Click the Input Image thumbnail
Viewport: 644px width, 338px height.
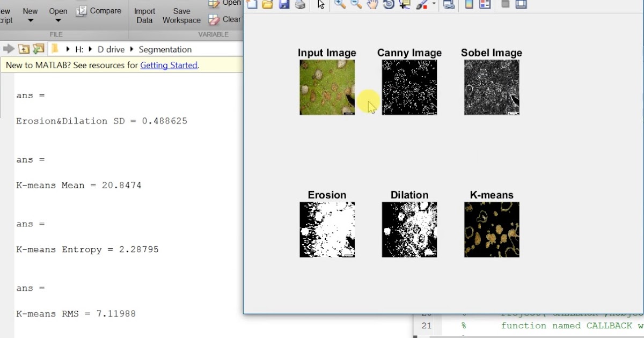tap(327, 87)
